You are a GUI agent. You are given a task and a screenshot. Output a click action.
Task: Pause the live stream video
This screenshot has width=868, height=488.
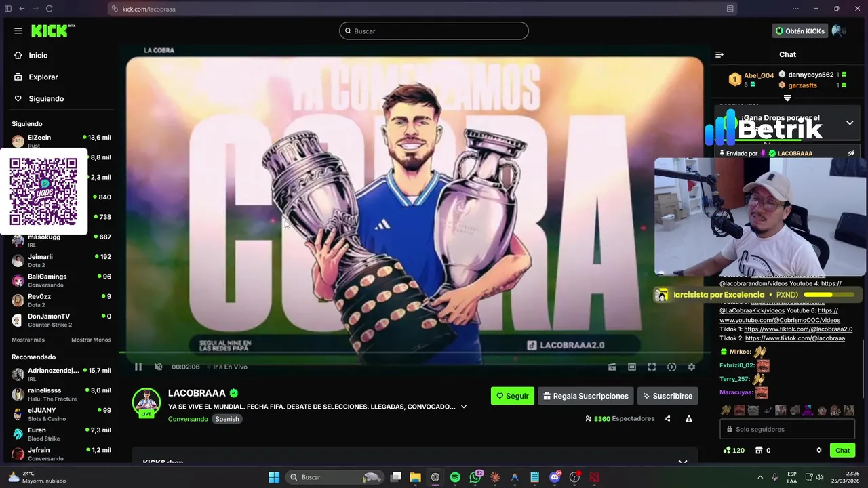pos(138,367)
